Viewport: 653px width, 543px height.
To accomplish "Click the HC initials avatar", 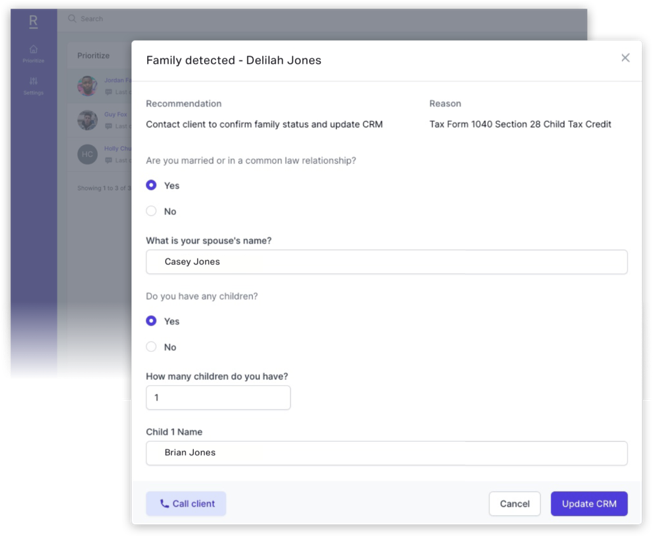I will pyautogui.click(x=87, y=154).
